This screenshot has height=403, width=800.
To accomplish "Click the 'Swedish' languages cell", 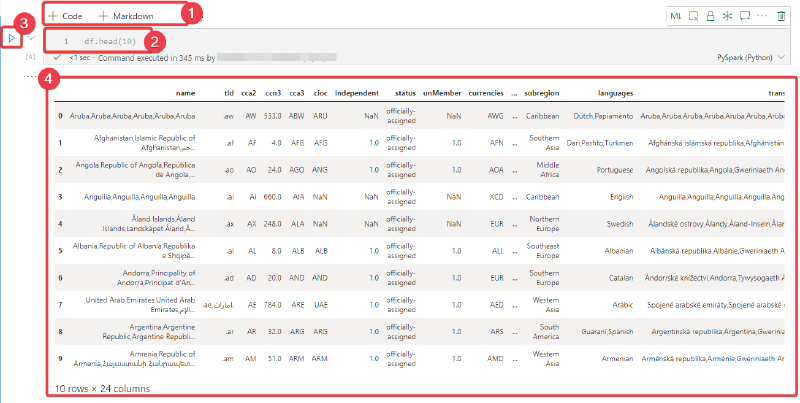I will (620, 224).
